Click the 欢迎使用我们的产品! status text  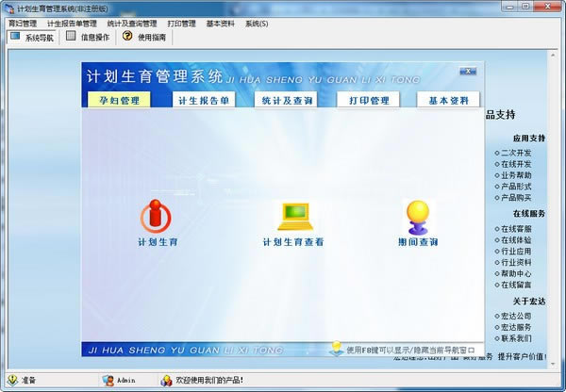[209, 380]
